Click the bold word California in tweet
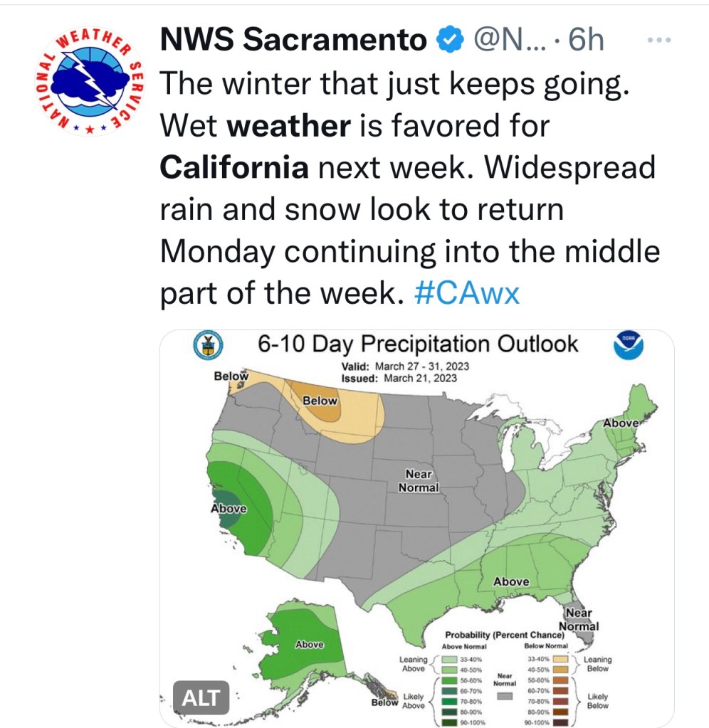This screenshot has width=709, height=728. [234, 168]
